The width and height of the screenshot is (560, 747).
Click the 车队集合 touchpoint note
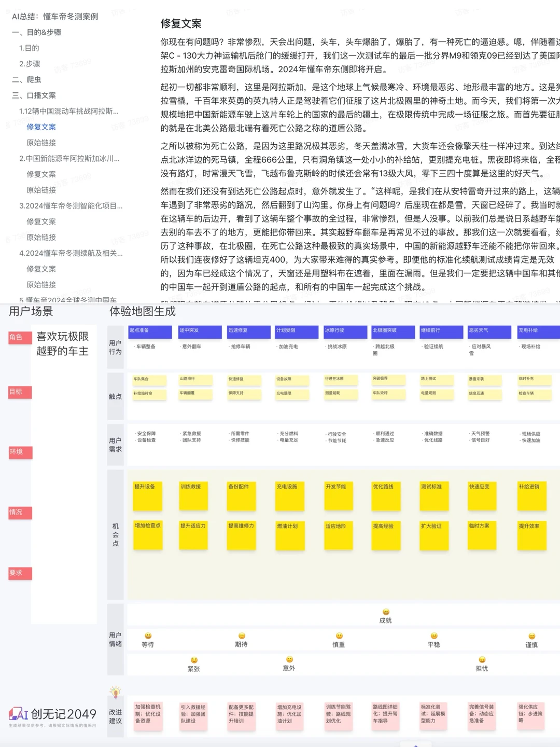point(149,380)
